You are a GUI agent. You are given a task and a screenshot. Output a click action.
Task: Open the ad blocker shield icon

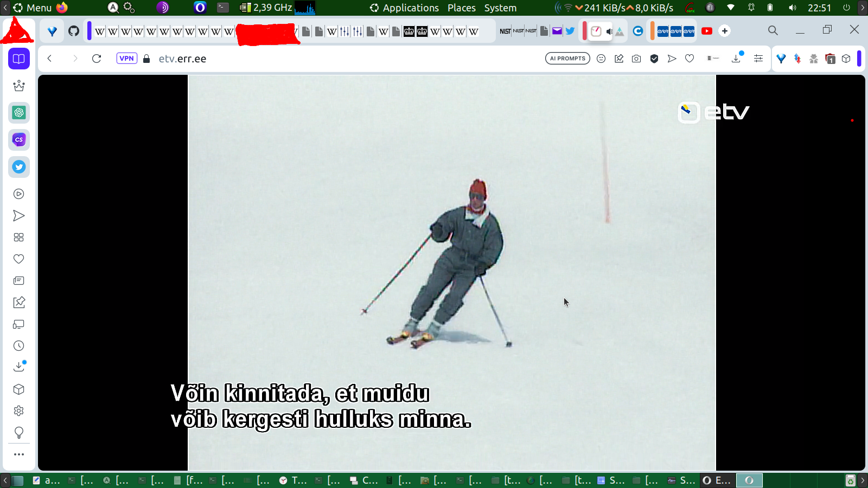point(654,59)
